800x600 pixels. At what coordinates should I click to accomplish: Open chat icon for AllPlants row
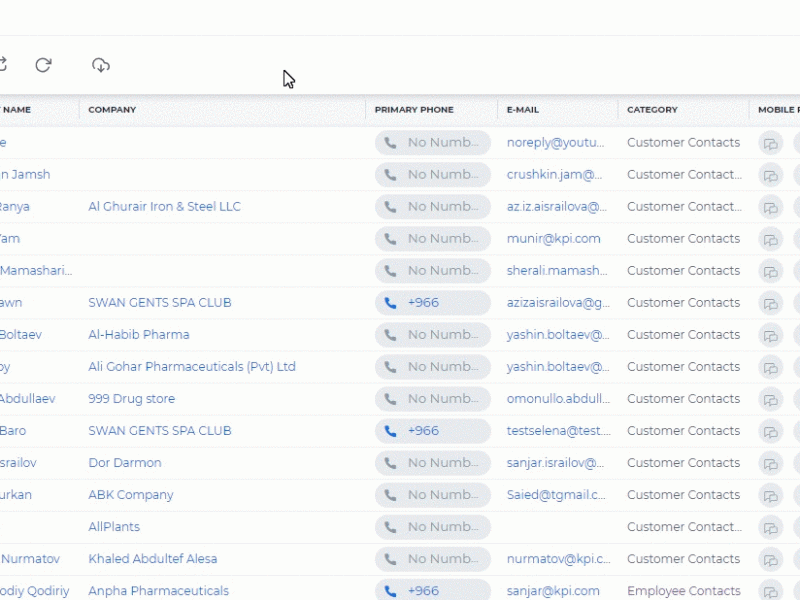point(770,528)
